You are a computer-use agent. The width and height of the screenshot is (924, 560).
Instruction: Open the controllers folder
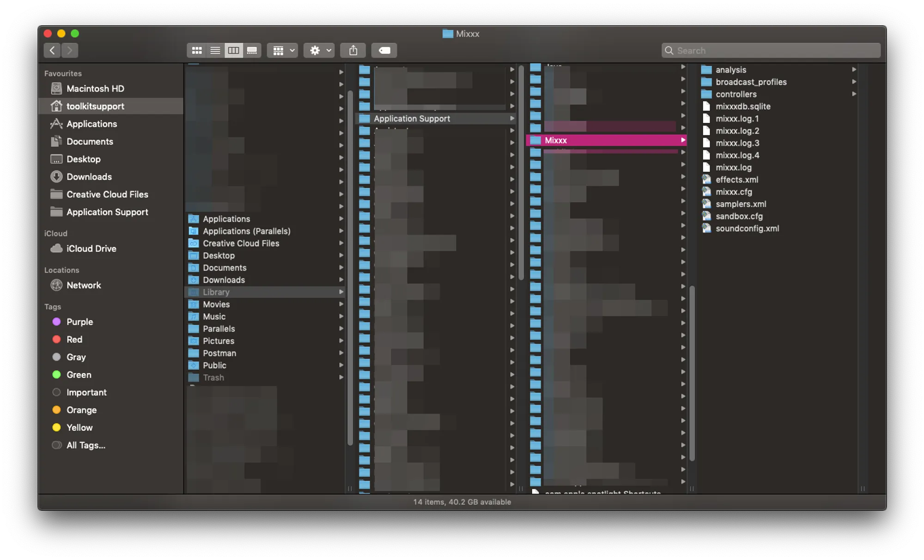point(736,94)
